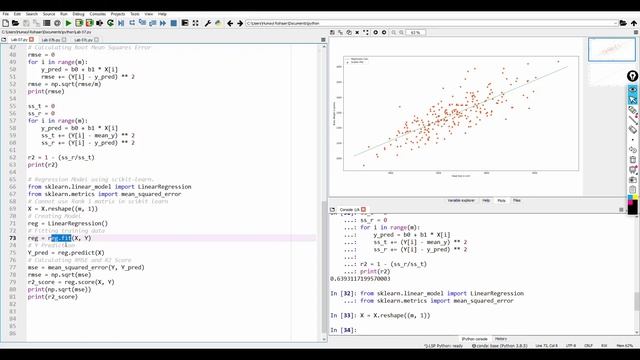Start debugging with the debug file icon

(x=121, y=23)
